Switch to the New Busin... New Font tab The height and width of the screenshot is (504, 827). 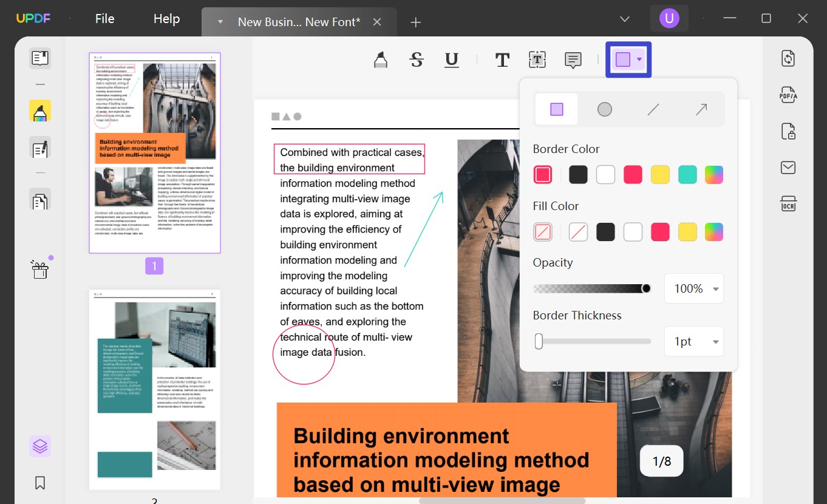[299, 21]
